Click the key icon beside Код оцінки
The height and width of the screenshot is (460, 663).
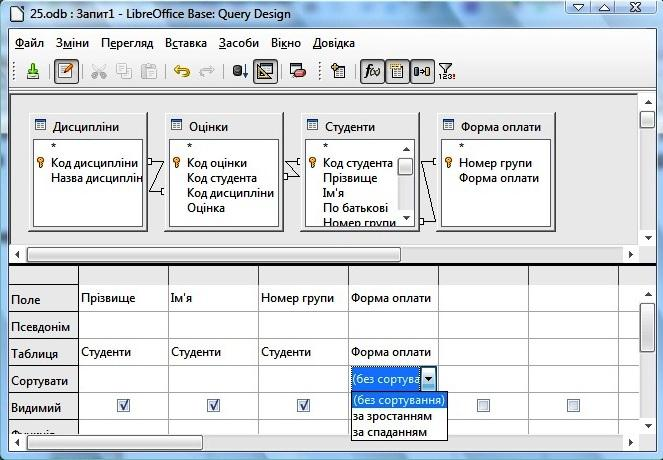177,162
